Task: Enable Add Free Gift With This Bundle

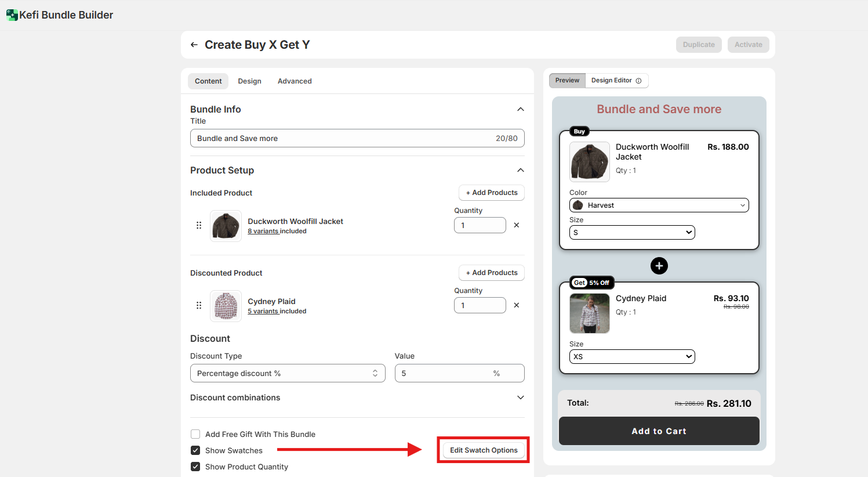Action: coord(195,434)
